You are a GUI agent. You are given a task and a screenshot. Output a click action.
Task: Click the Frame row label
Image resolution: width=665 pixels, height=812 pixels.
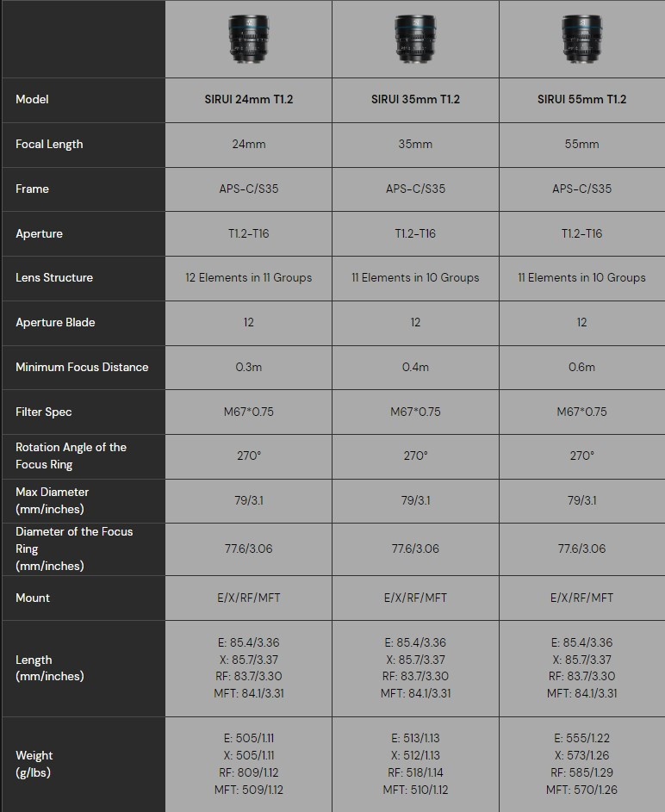tap(32, 189)
